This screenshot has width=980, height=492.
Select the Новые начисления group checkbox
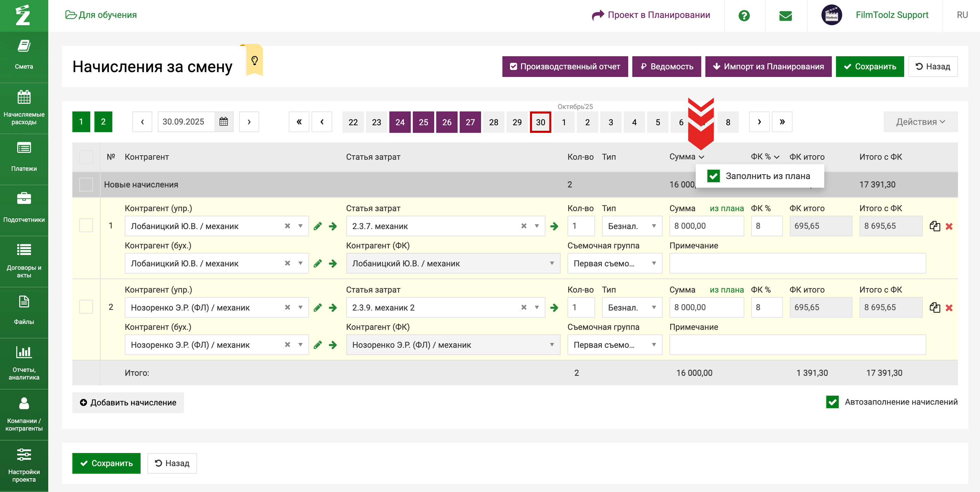86,184
